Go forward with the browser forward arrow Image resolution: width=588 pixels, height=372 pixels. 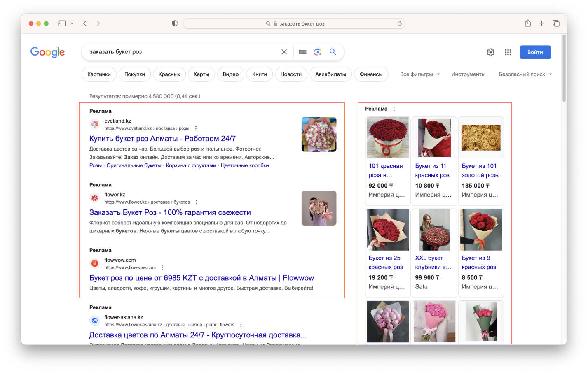point(98,23)
